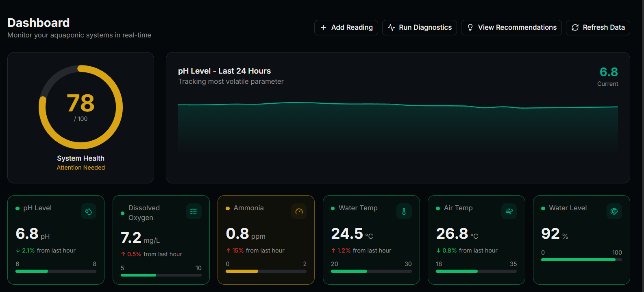This screenshot has width=644, height=292.
Task: Click the pH Level range bar
Action: (x=56, y=271)
